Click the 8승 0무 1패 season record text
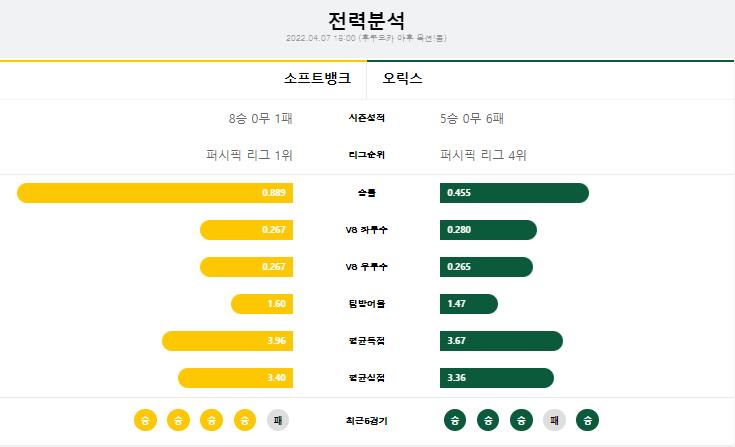735x447 pixels. [261, 119]
